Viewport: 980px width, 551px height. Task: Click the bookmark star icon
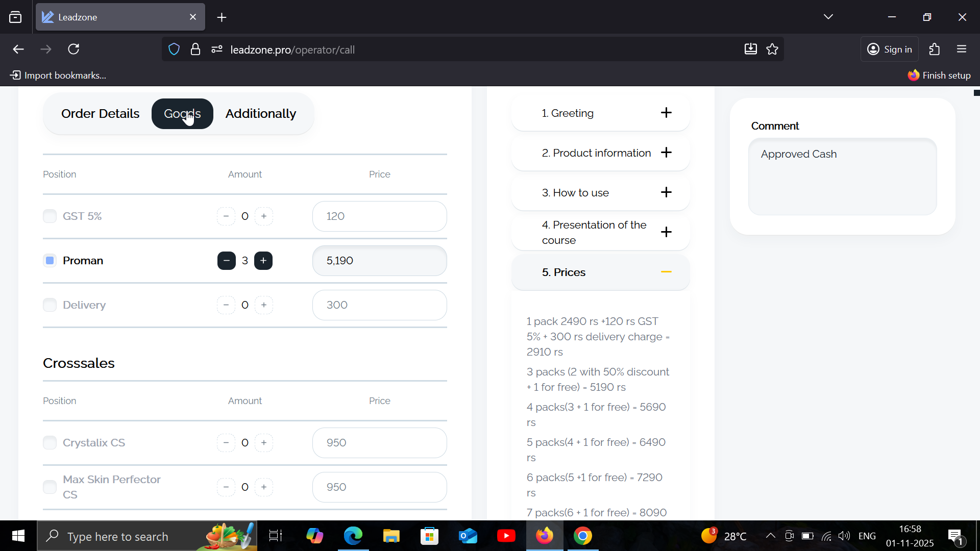[x=772, y=49]
